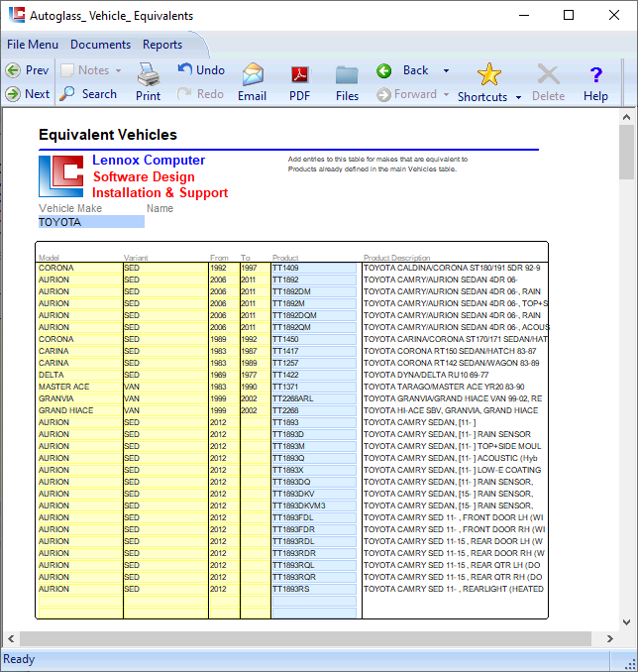Select the product cell TT1893DKV
Viewport: 638px width, 672px height.
[314, 494]
